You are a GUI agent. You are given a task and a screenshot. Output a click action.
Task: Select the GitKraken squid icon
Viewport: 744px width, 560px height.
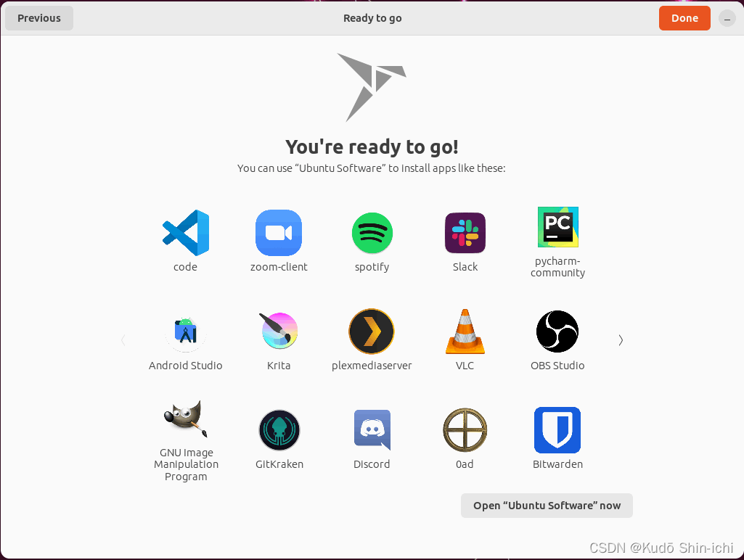pos(279,430)
